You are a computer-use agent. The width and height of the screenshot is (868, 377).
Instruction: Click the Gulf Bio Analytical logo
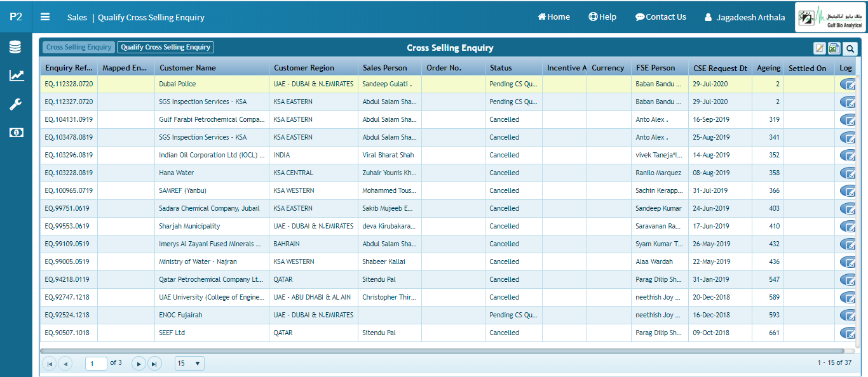(831, 17)
